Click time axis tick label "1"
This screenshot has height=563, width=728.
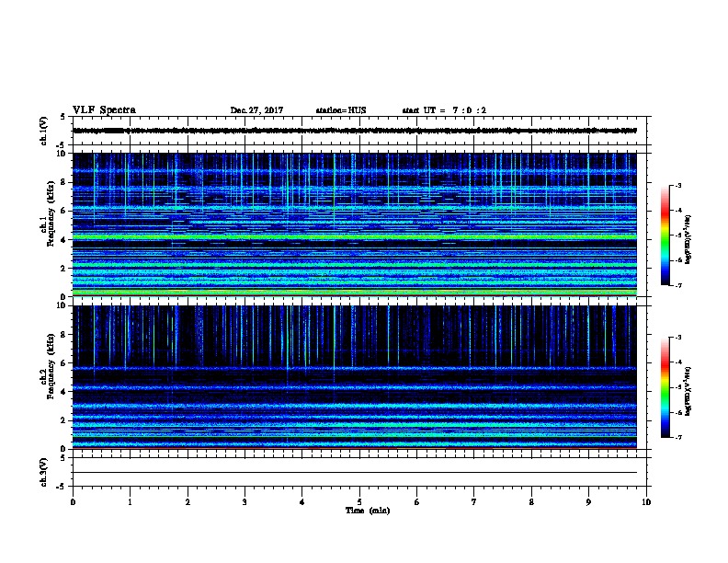[x=130, y=502]
